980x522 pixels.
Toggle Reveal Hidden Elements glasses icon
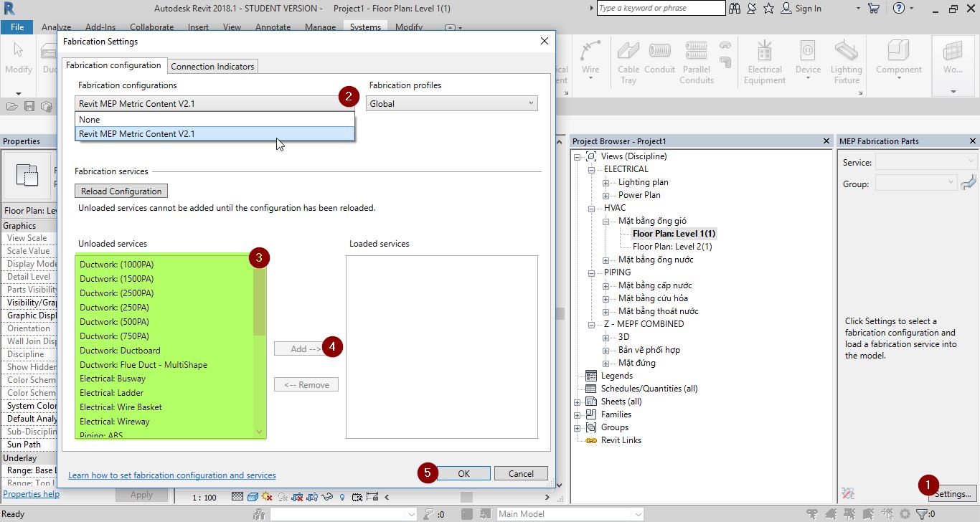pyautogui.click(x=326, y=496)
